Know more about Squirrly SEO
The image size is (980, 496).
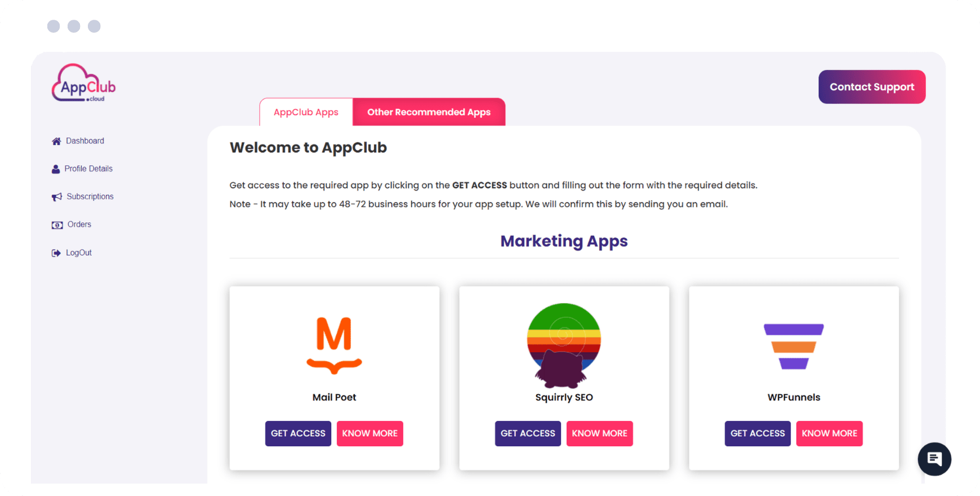[x=599, y=433]
